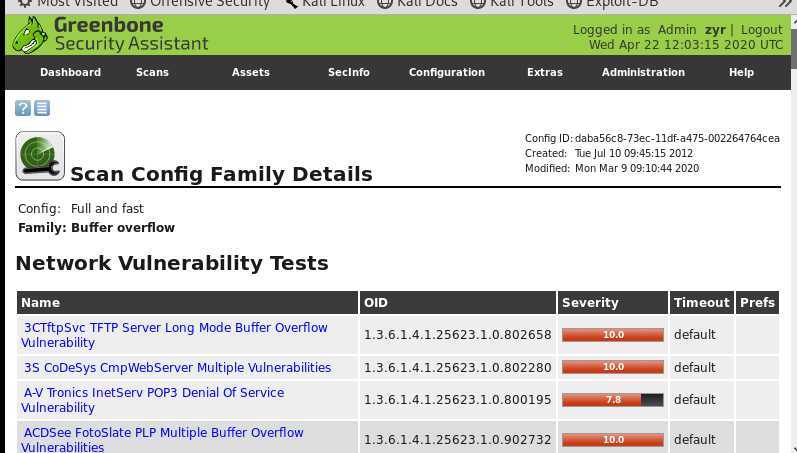Open the Assets menu
This screenshot has width=797, height=453.
point(251,72)
